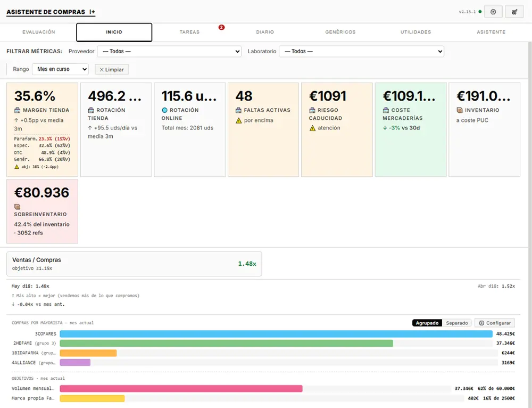Click the green 2HEFAME purchases bar
Screen dimensions: 532x408
point(226,343)
